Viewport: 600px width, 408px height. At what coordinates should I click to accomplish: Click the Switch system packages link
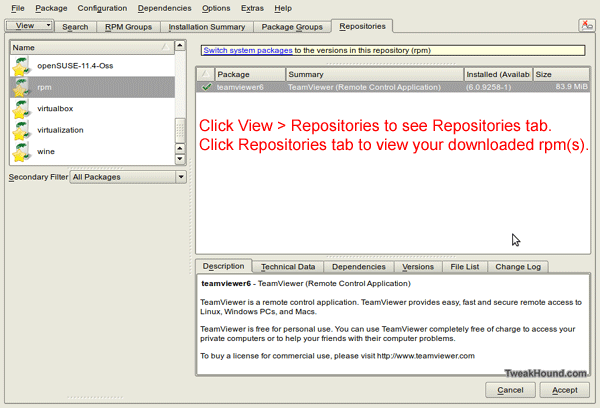pos(248,50)
